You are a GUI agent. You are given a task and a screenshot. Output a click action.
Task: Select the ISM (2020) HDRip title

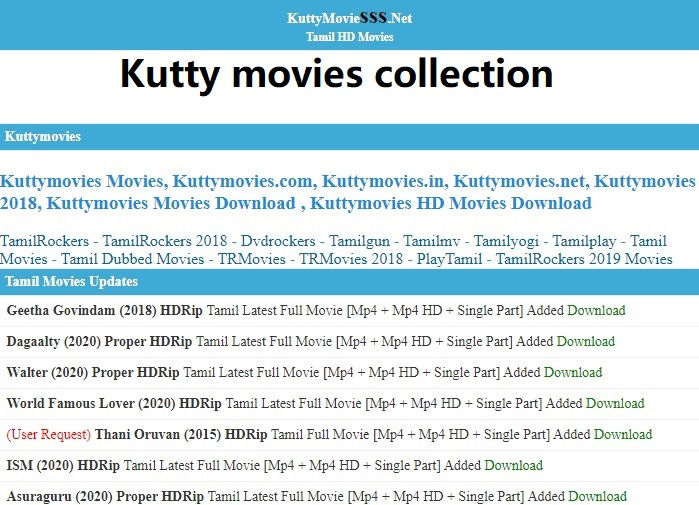click(x=63, y=465)
